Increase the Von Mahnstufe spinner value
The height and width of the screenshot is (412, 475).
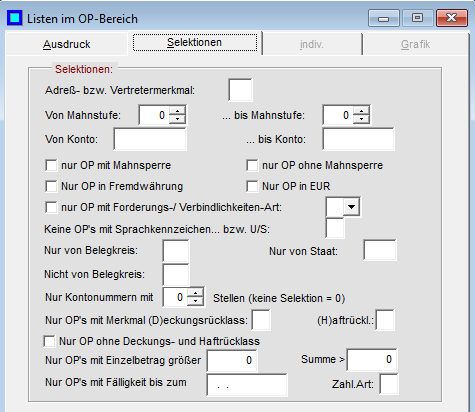click(x=177, y=111)
